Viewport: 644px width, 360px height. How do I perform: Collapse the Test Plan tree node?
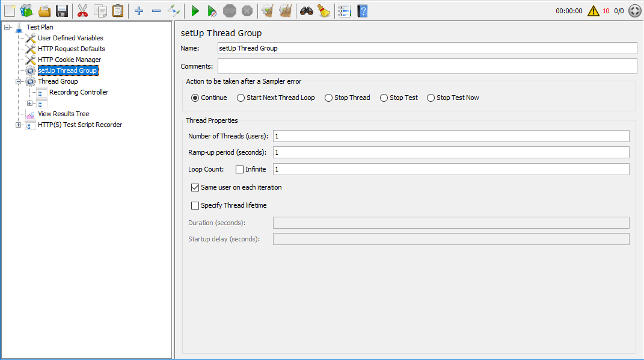click(7, 27)
